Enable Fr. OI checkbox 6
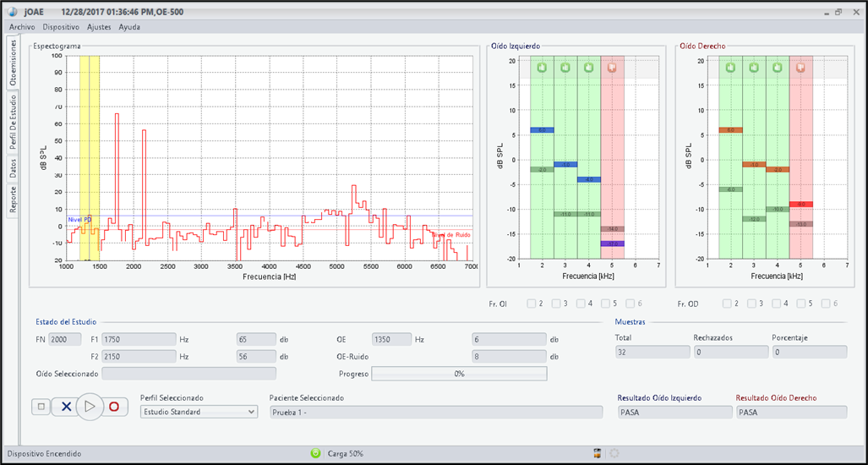Viewport: 868px width, 465px height. (x=630, y=304)
